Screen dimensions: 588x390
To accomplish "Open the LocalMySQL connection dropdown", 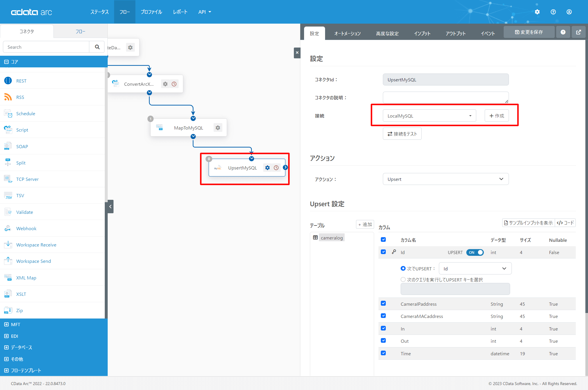I will point(429,116).
